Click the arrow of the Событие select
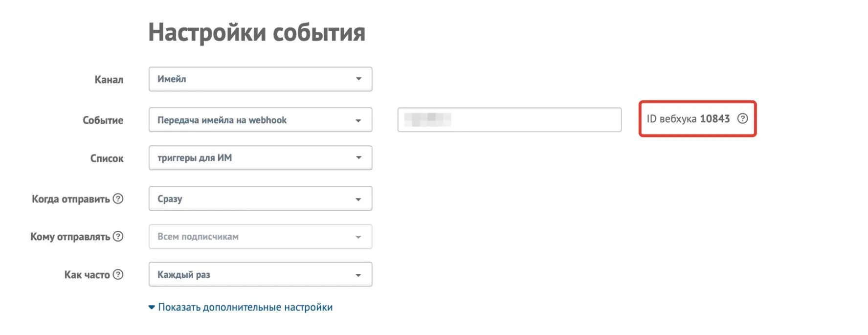 tap(358, 120)
